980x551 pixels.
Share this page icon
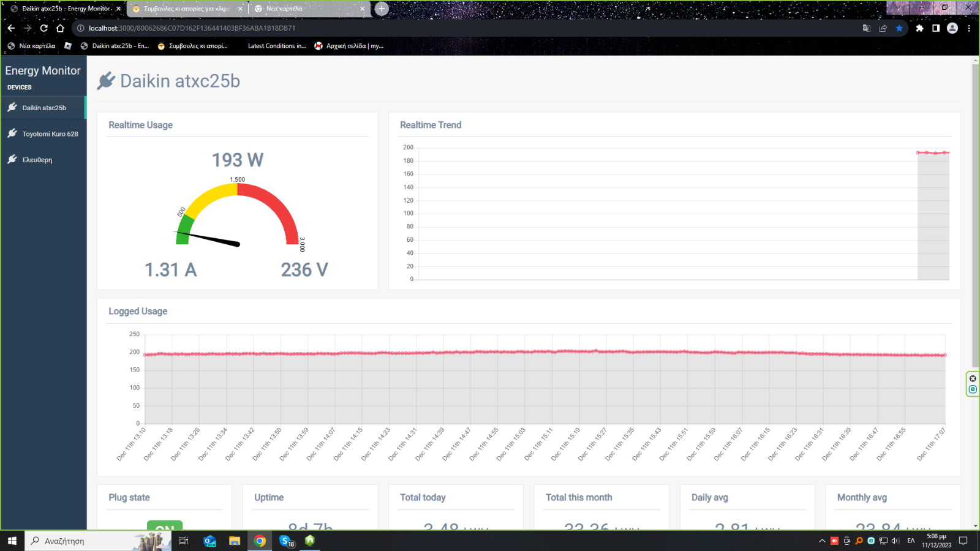[883, 28]
